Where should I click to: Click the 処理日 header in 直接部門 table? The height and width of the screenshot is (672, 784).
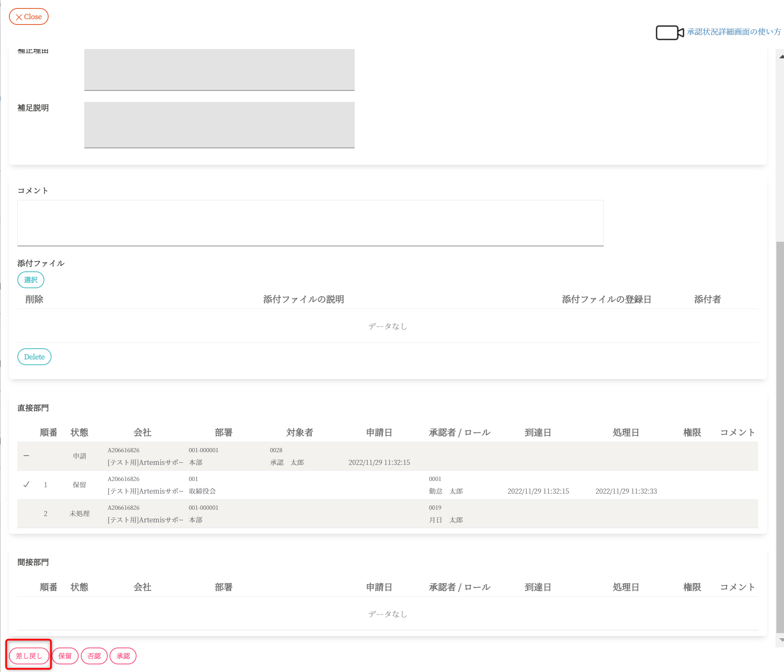click(625, 432)
